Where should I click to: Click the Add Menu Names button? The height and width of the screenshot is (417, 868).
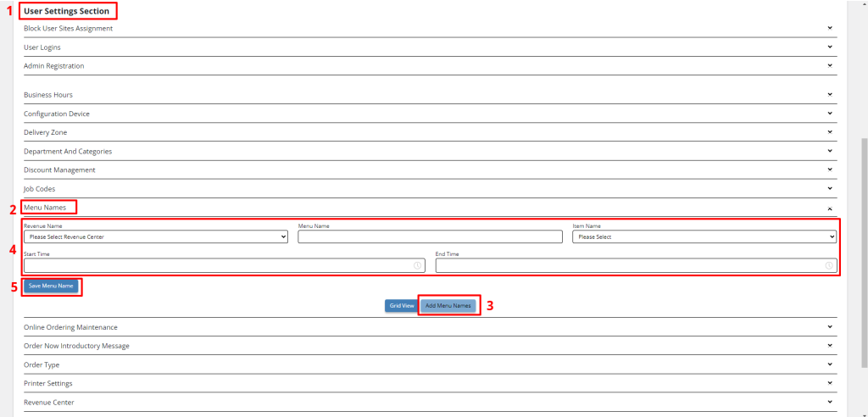click(x=449, y=305)
